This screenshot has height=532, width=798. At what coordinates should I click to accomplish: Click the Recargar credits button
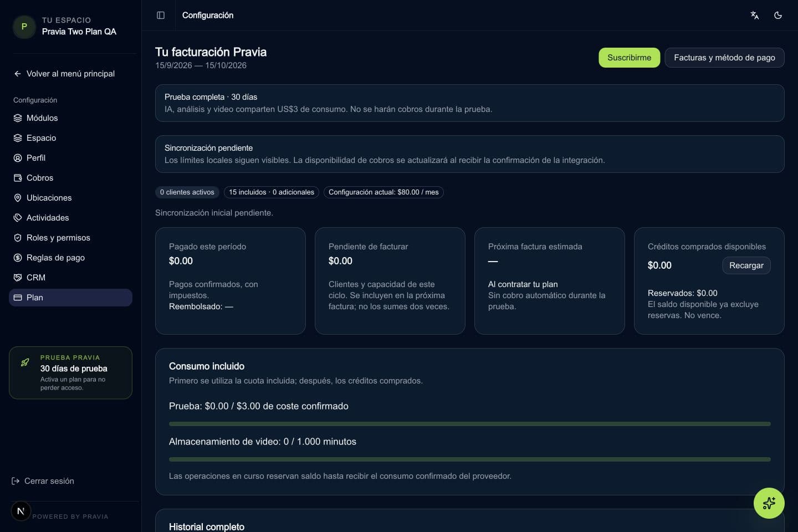[x=746, y=265]
